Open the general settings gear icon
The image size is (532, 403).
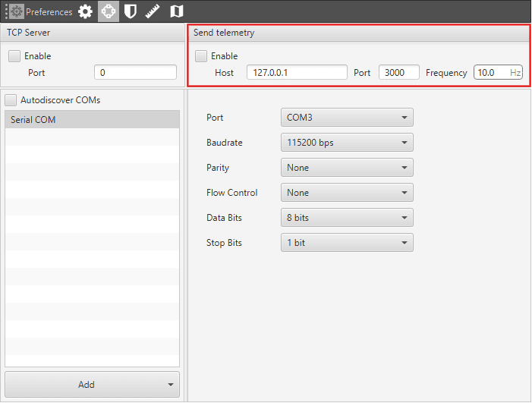coord(85,11)
